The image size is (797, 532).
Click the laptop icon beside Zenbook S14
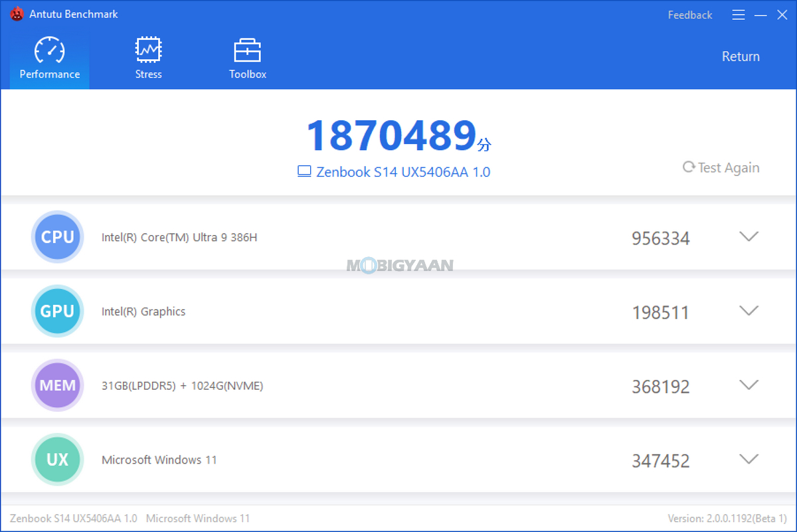(304, 171)
